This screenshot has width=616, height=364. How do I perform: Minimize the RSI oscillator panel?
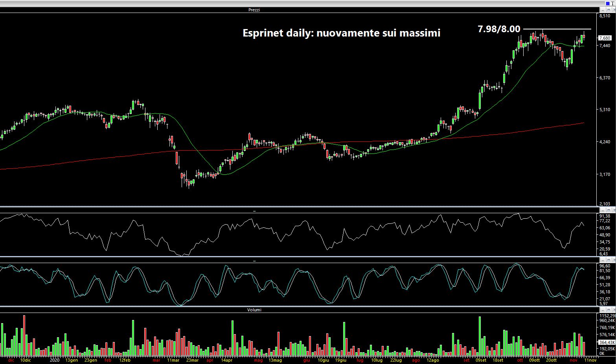click(x=603, y=211)
